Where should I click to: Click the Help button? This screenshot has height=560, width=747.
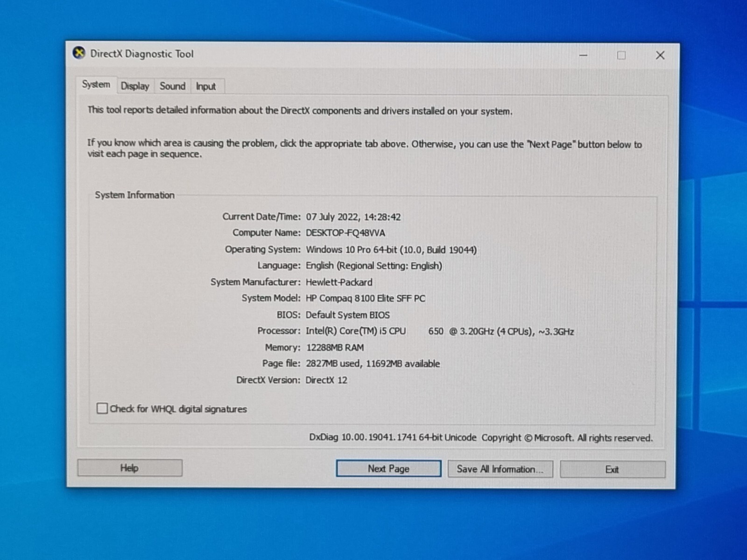point(130,468)
